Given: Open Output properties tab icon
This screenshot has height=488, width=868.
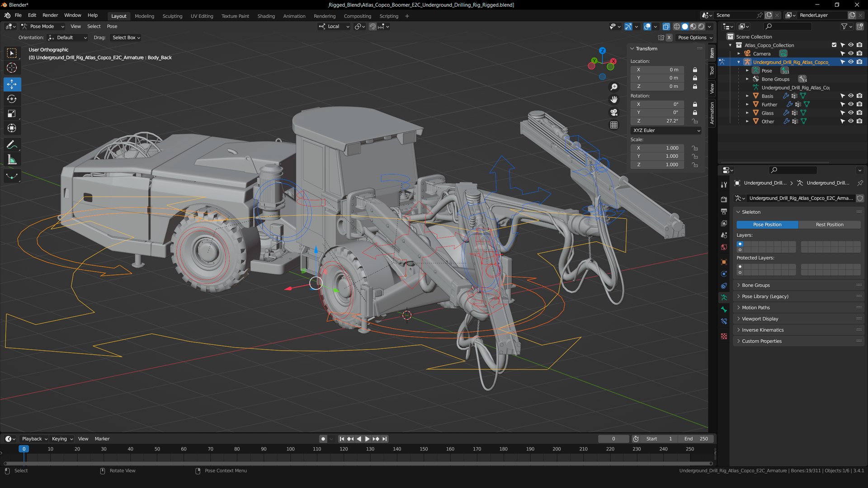Looking at the screenshot, I should 724,211.
